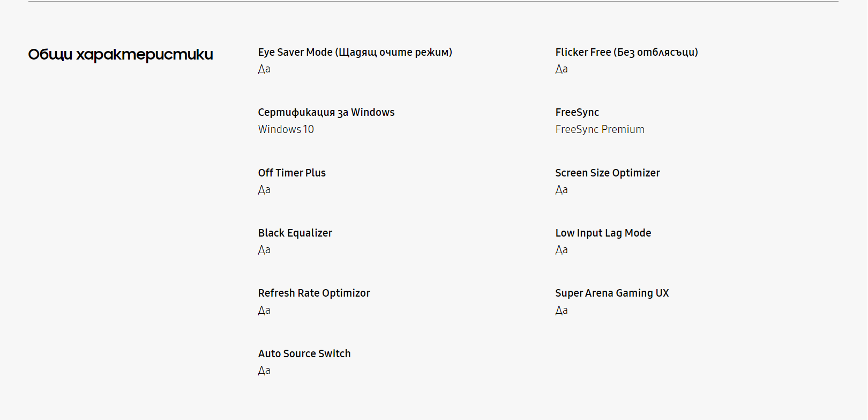Select the Refresh Rate Optimizor label

(314, 293)
